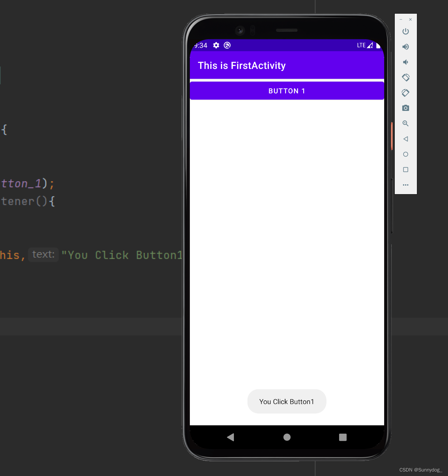
Task: Tap the LTE signal indicator
Action: 365,45
